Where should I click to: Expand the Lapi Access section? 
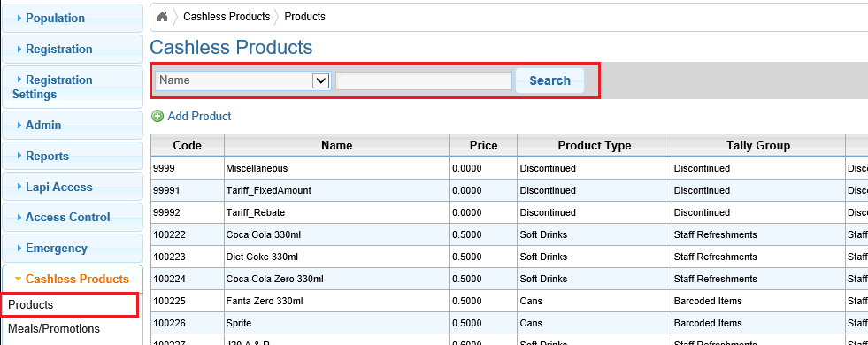tap(73, 188)
